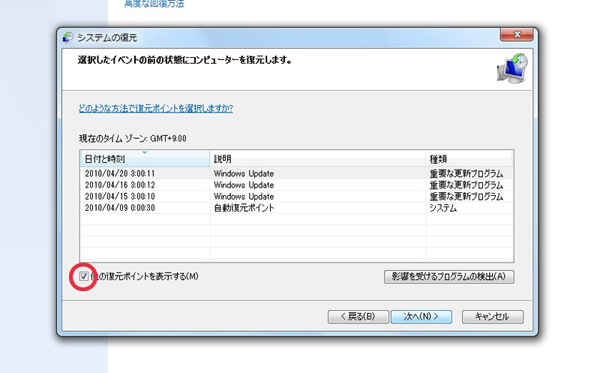The image size is (600, 373).
Task: Click the キャンセル button
Action: click(492, 317)
